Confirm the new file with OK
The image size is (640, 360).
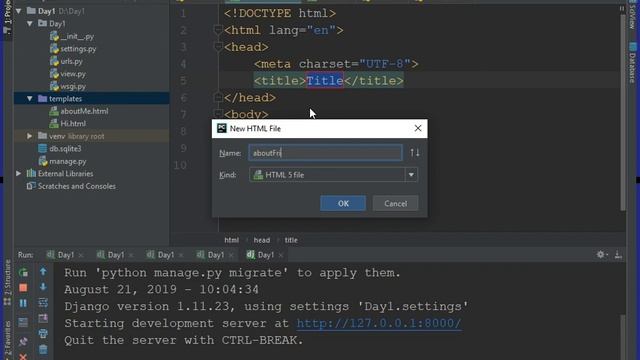point(343,203)
